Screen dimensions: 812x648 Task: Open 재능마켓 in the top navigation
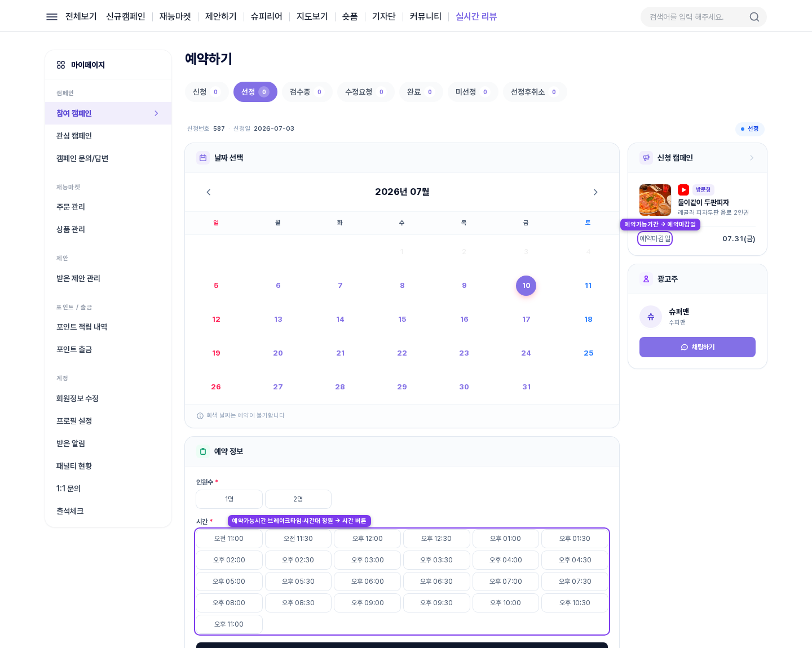pyautogui.click(x=175, y=17)
